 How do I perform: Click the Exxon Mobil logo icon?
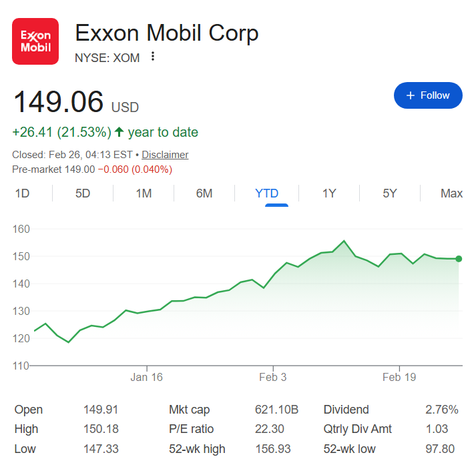click(x=35, y=41)
